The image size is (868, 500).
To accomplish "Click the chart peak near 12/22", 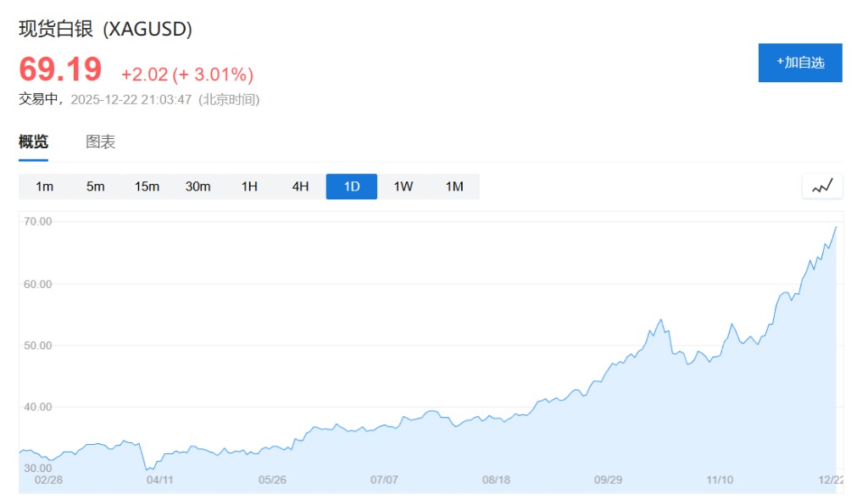I will [836, 227].
